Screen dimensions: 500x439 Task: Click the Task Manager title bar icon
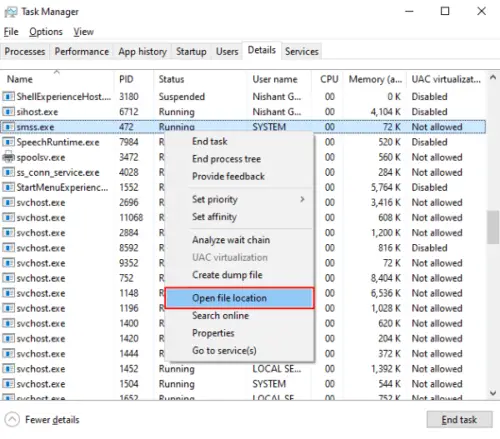(11, 12)
